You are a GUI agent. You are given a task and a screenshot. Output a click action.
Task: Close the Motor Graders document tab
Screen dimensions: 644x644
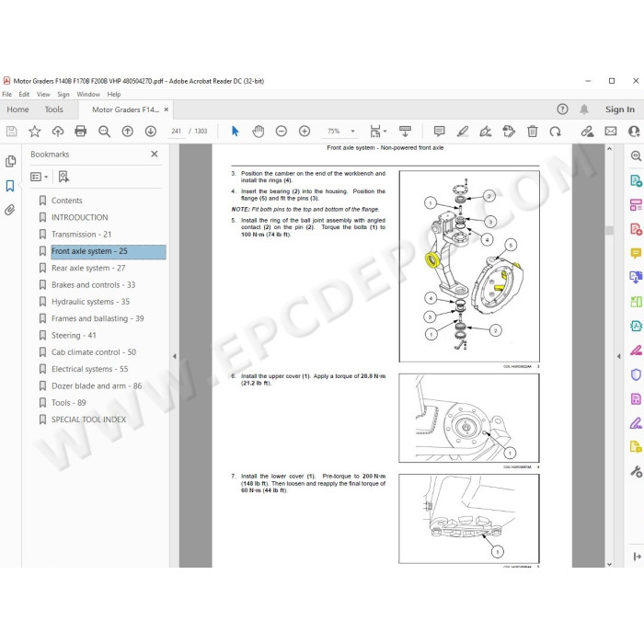166,109
